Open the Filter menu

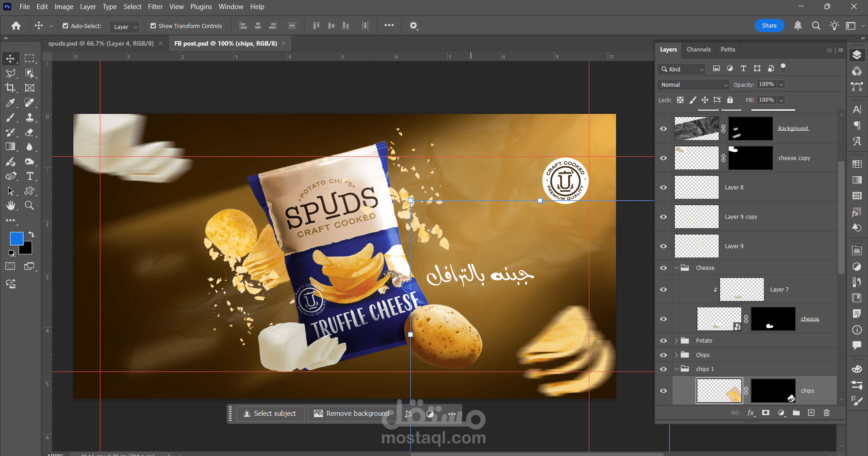click(x=155, y=7)
